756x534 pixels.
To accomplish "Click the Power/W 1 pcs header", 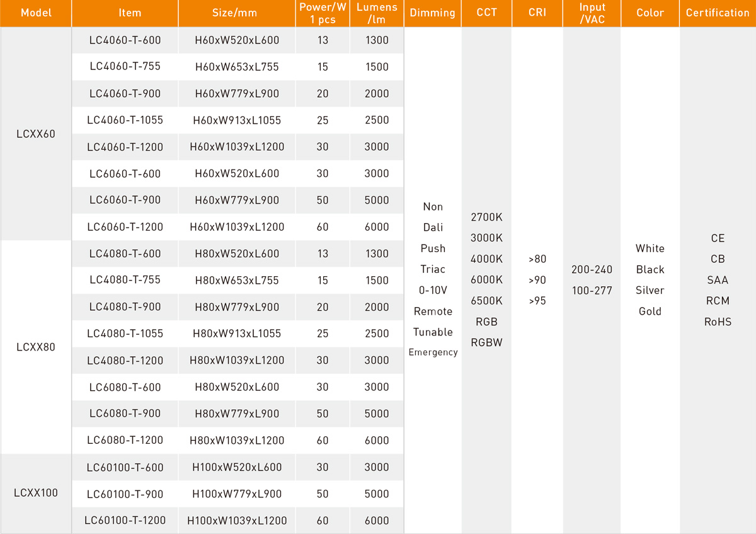I will point(323,13).
